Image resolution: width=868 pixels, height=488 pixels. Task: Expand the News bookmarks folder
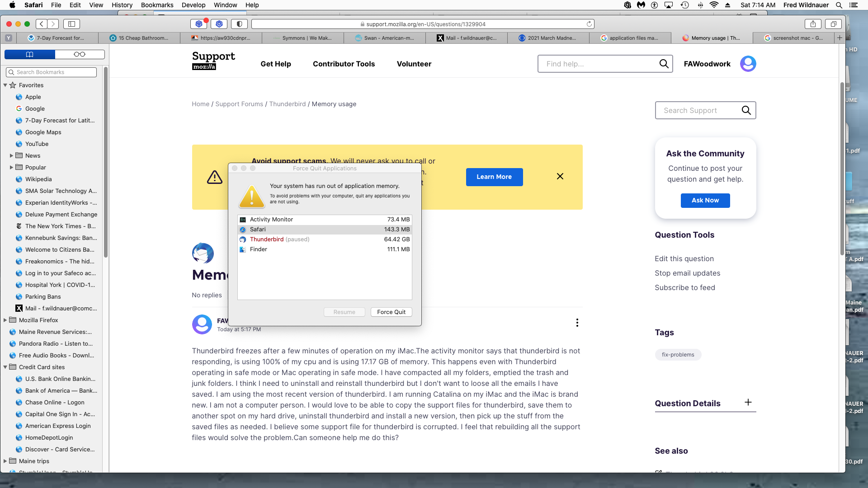[x=11, y=155]
